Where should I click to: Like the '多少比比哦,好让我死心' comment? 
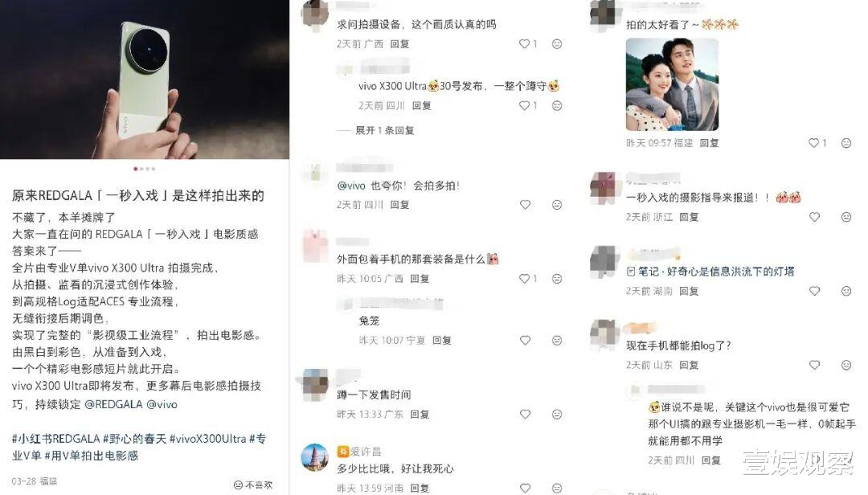pyautogui.click(x=525, y=488)
